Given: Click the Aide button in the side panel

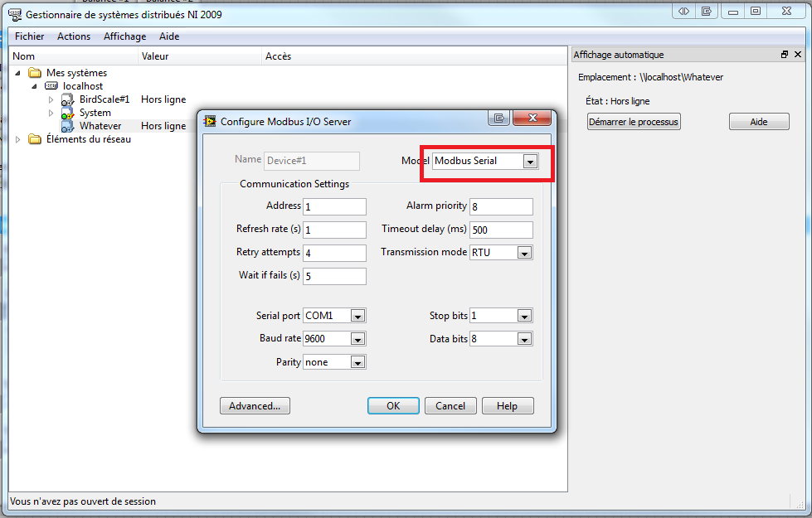Looking at the screenshot, I should point(759,122).
